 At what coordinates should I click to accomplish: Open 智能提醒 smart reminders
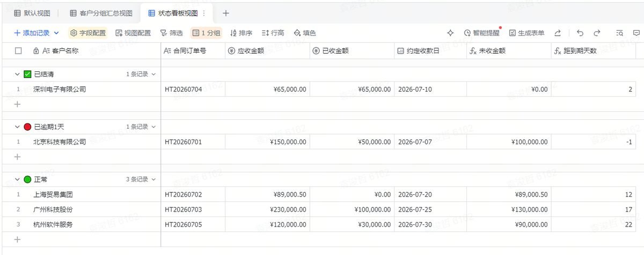(x=481, y=33)
